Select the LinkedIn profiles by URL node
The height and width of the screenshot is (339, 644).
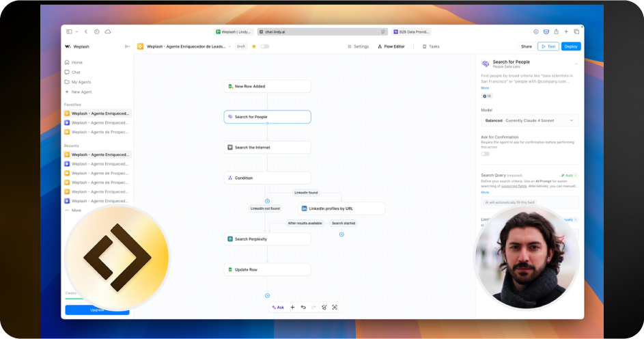pyautogui.click(x=341, y=208)
